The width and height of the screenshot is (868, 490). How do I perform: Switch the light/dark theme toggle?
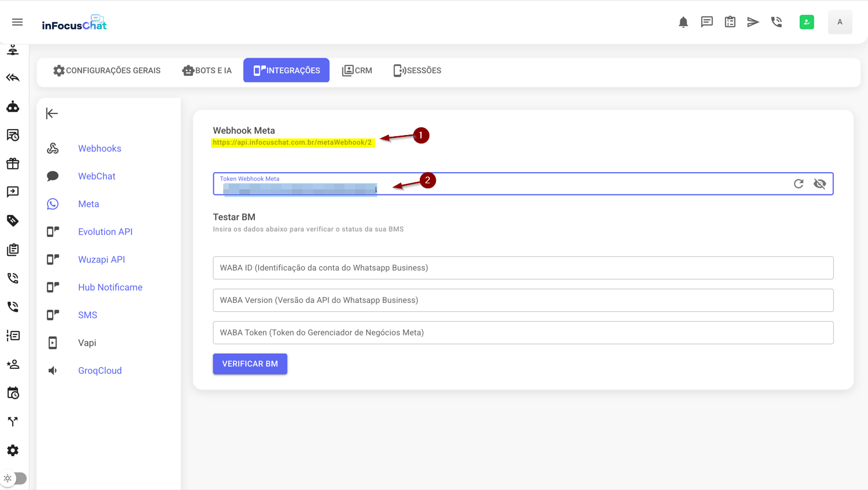pos(14,478)
